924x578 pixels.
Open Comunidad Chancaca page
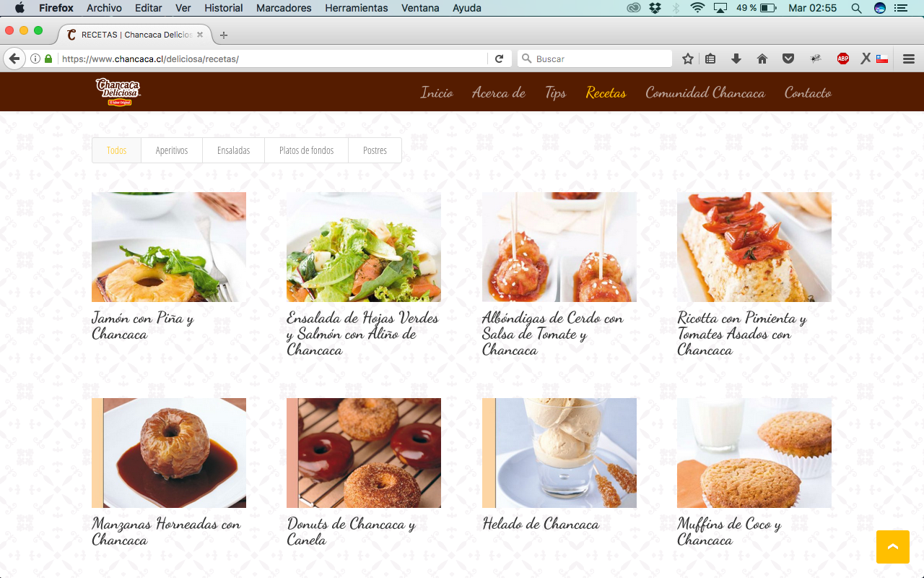pos(705,92)
